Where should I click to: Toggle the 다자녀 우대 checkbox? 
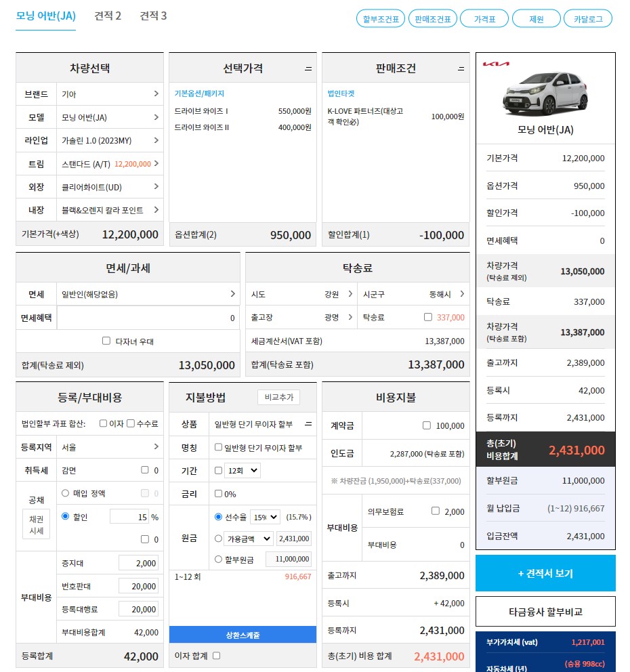106,341
